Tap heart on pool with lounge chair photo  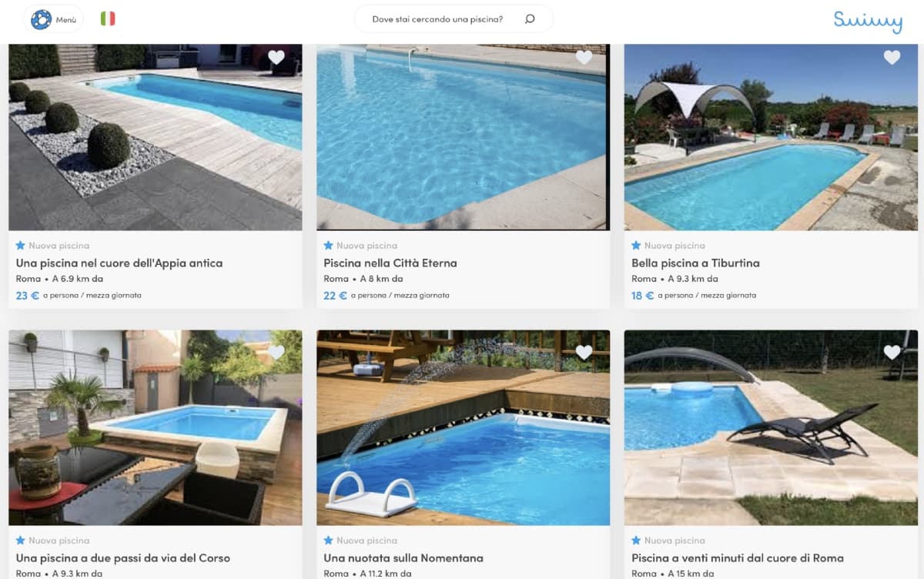coord(892,352)
